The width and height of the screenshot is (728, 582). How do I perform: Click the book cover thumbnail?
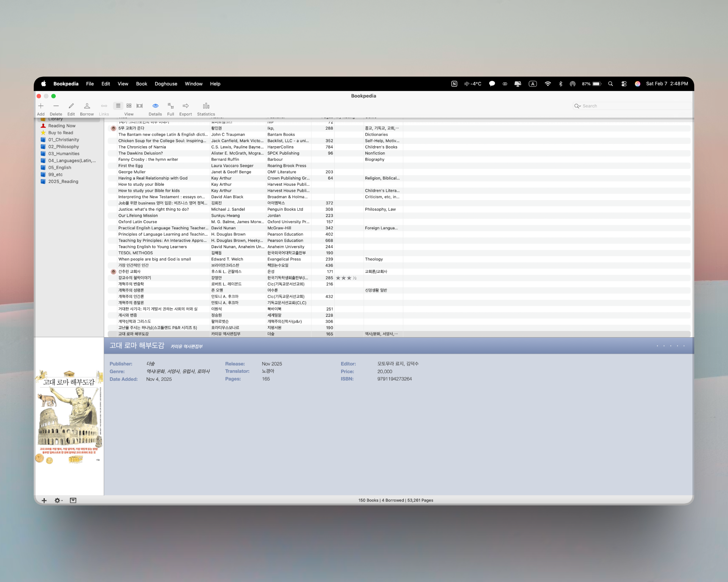pyautogui.click(x=69, y=417)
